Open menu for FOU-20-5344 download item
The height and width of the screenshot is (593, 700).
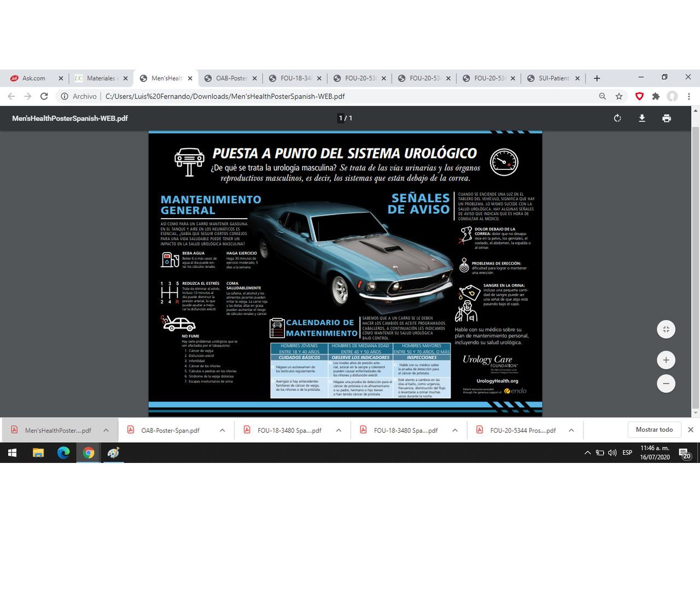click(x=571, y=430)
